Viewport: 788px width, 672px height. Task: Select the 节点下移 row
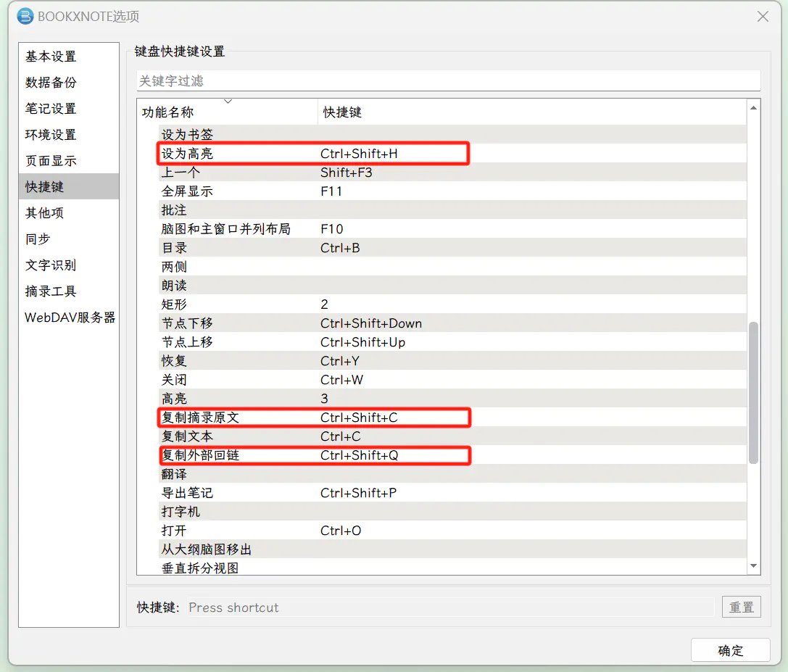[452, 323]
